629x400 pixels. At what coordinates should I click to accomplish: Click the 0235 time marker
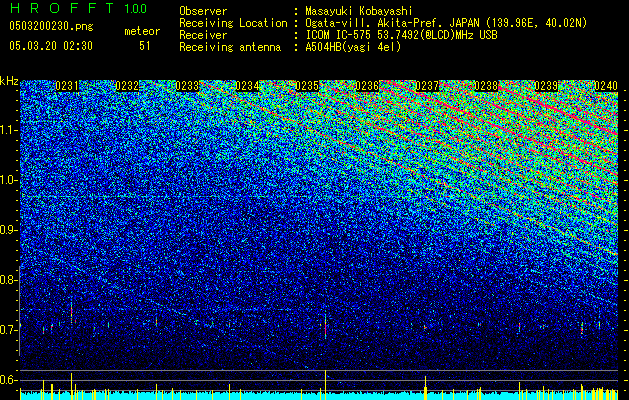(x=307, y=86)
